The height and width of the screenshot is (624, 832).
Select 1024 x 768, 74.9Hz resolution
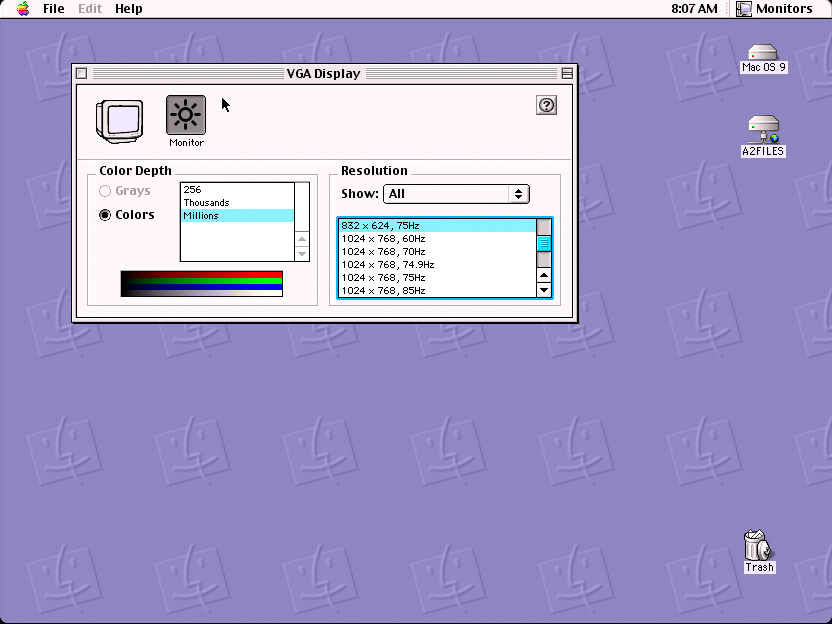[x=437, y=265]
